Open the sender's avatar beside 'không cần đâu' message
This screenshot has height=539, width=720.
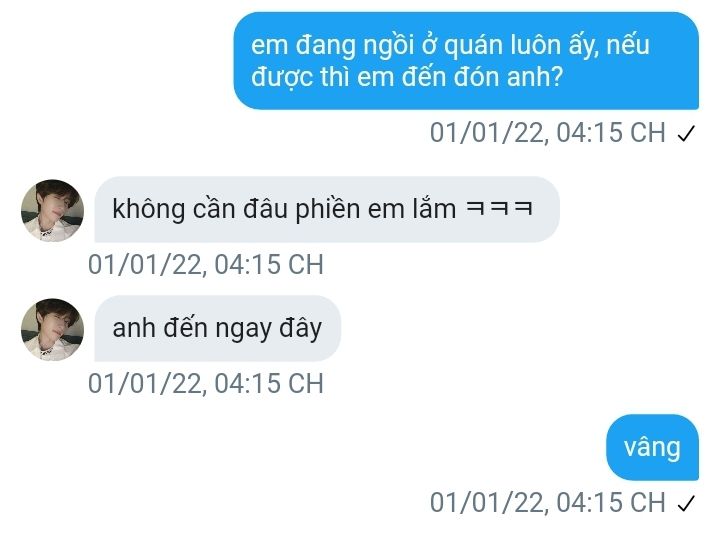pos(52,210)
